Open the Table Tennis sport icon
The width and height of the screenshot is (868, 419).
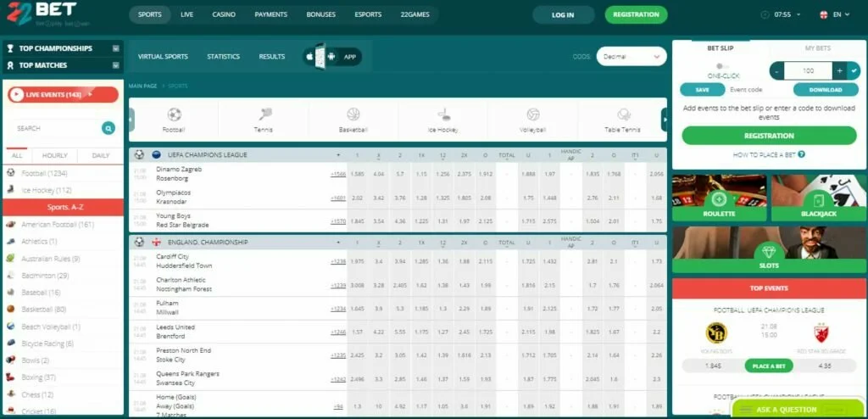(x=624, y=115)
